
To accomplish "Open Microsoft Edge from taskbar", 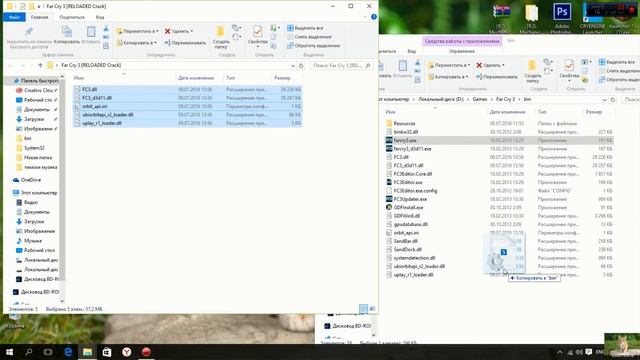I will point(68,352).
